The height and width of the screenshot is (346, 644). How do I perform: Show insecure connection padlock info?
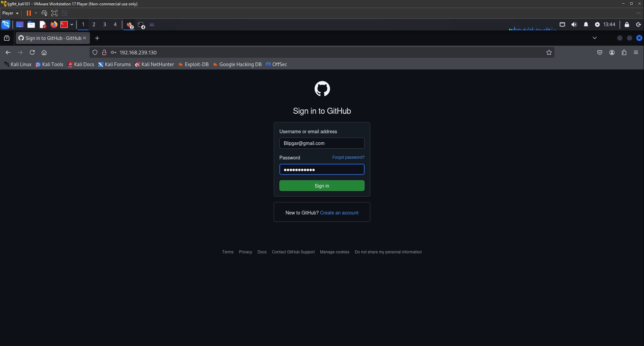tap(104, 52)
